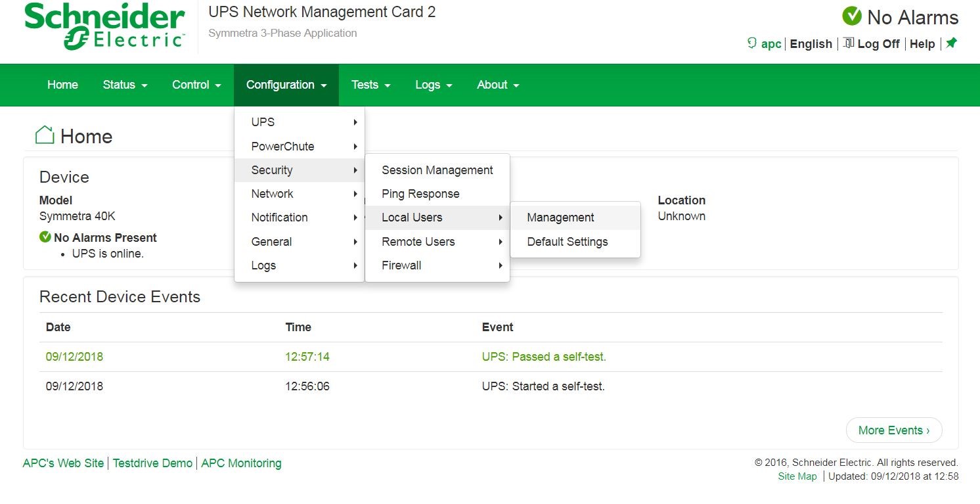This screenshot has width=980, height=504.
Task: Click the No Alarms status text
Action: [x=912, y=17]
